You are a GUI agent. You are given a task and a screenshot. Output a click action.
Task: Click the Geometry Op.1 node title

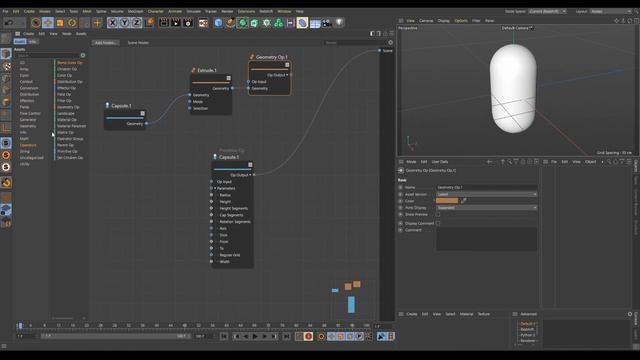(272, 57)
